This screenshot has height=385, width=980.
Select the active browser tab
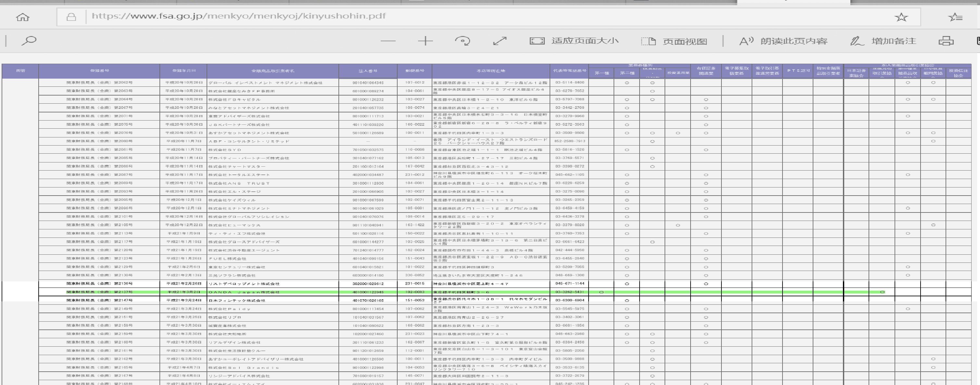point(793,2)
